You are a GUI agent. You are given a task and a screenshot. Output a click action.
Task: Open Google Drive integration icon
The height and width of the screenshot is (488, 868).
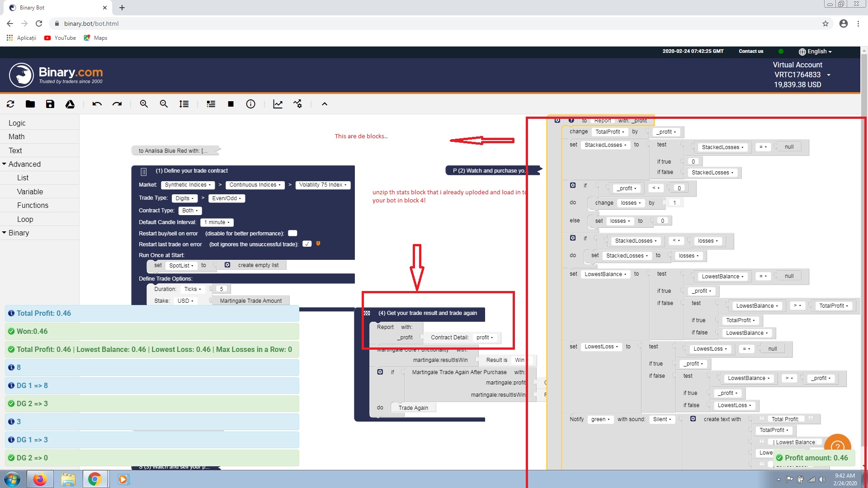pos(70,104)
